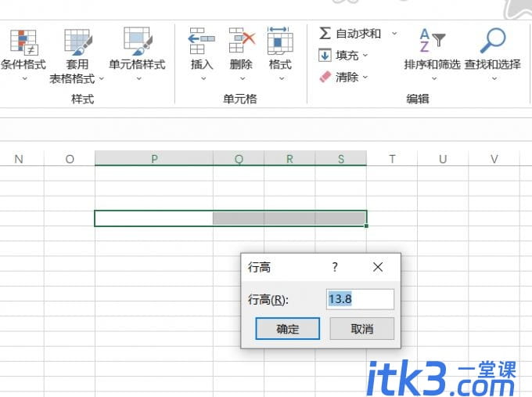Click the active white cell in column P
This screenshot has height=397, width=532.
click(x=153, y=218)
